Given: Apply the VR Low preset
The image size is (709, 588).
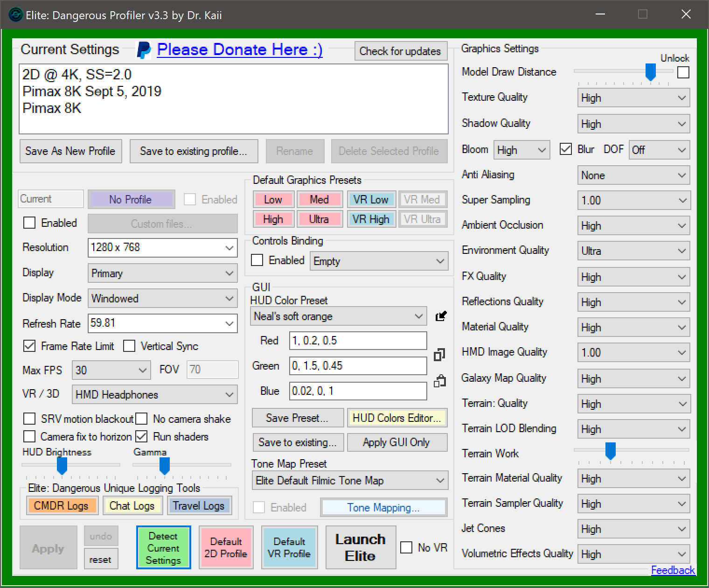Looking at the screenshot, I should click(x=371, y=200).
